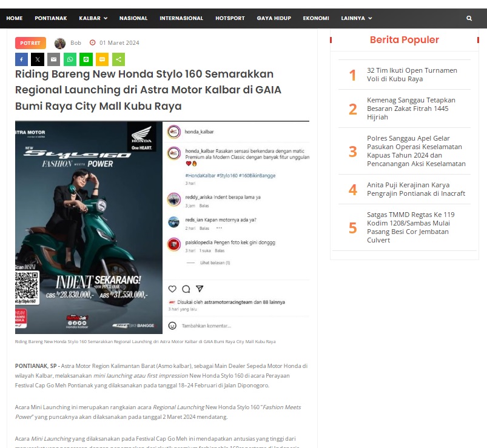Open the search magnifier in navigation bar

[469, 18]
